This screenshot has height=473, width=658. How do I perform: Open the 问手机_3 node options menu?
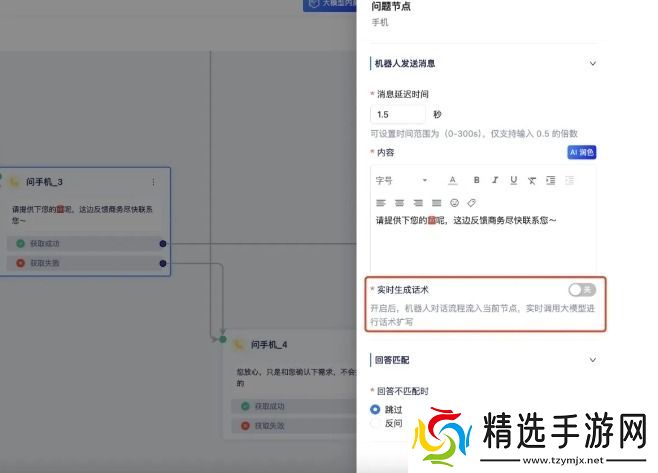pos(154,182)
